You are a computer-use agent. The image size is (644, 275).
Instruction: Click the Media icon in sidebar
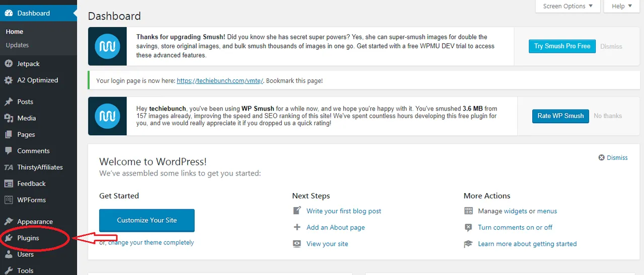[x=8, y=118]
